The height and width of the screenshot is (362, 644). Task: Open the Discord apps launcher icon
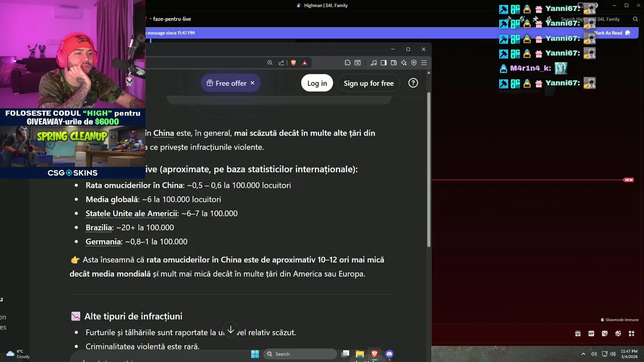click(632, 333)
